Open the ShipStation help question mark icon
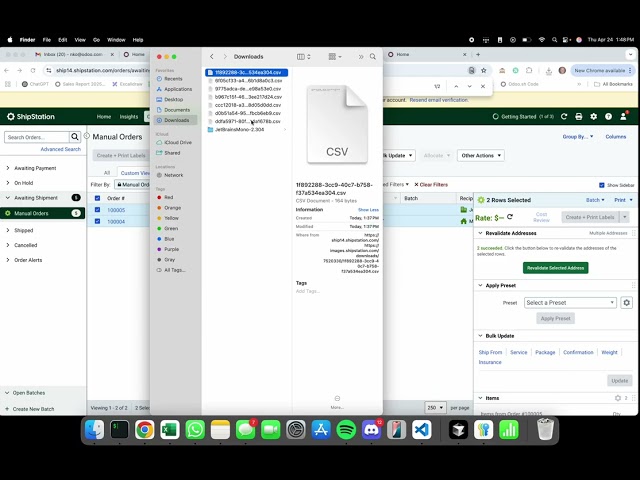Screen dimensions: 640x480 click(x=608, y=117)
